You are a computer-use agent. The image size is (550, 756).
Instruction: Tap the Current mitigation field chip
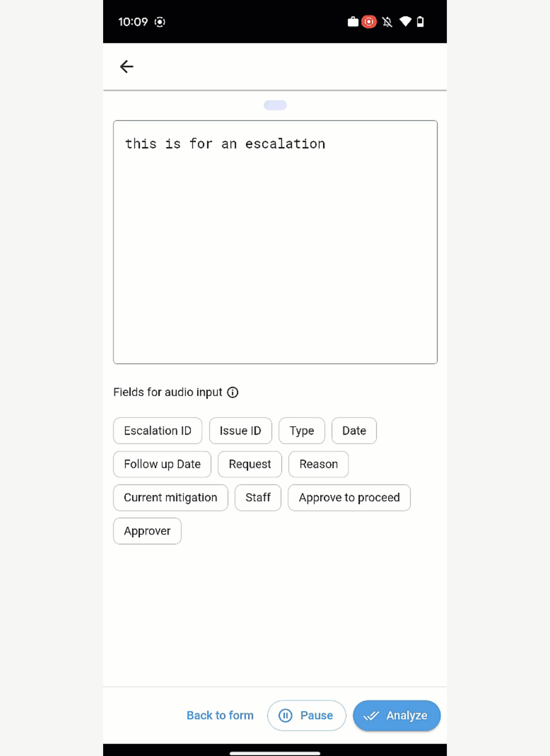tap(170, 497)
